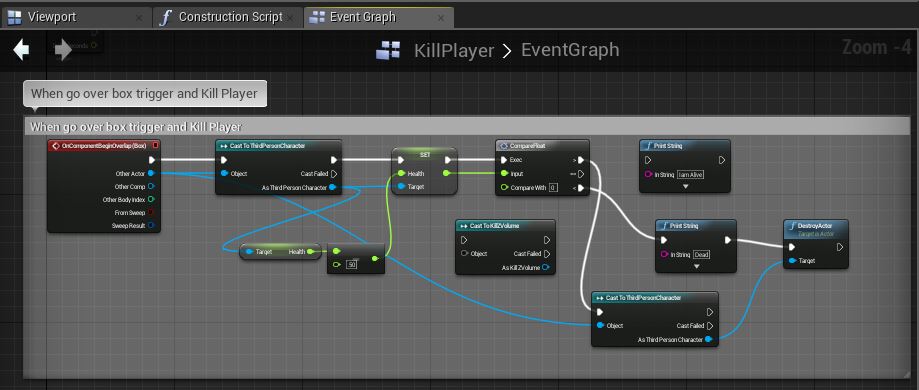This screenshot has width=919, height=390.
Task: Click the equals output pin on CompareFloat
Action: click(580, 174)
